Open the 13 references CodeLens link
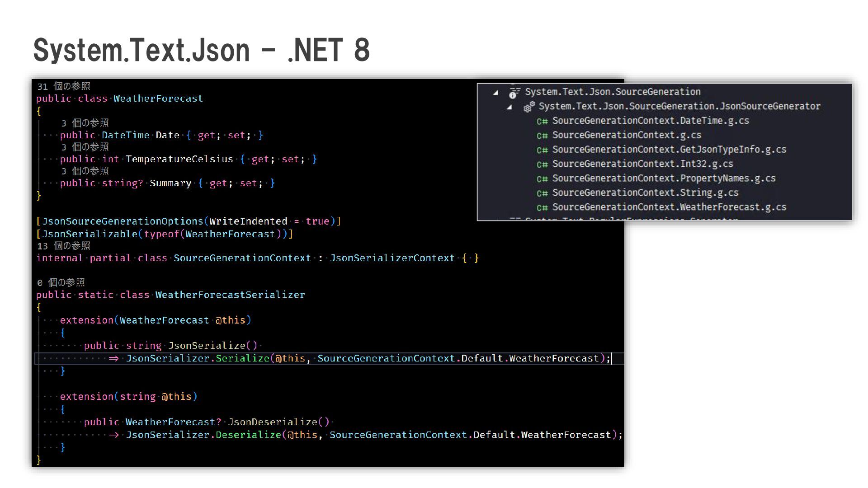Screen dimensions: 868x488 tap(64, 246)
